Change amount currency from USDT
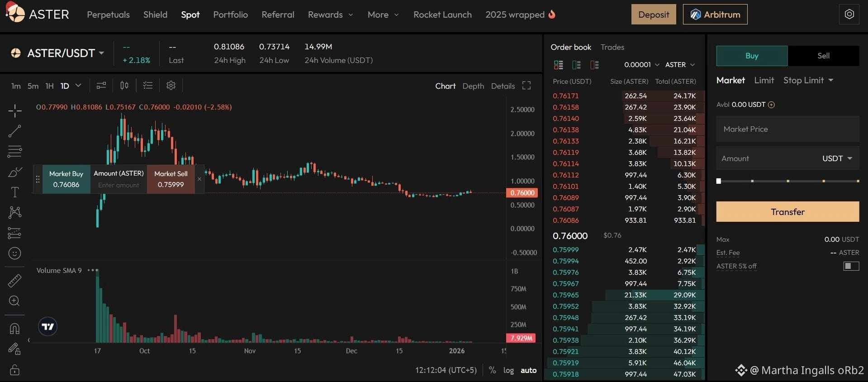Viewport: 868px width, 382px height. [x=837, y=158]
